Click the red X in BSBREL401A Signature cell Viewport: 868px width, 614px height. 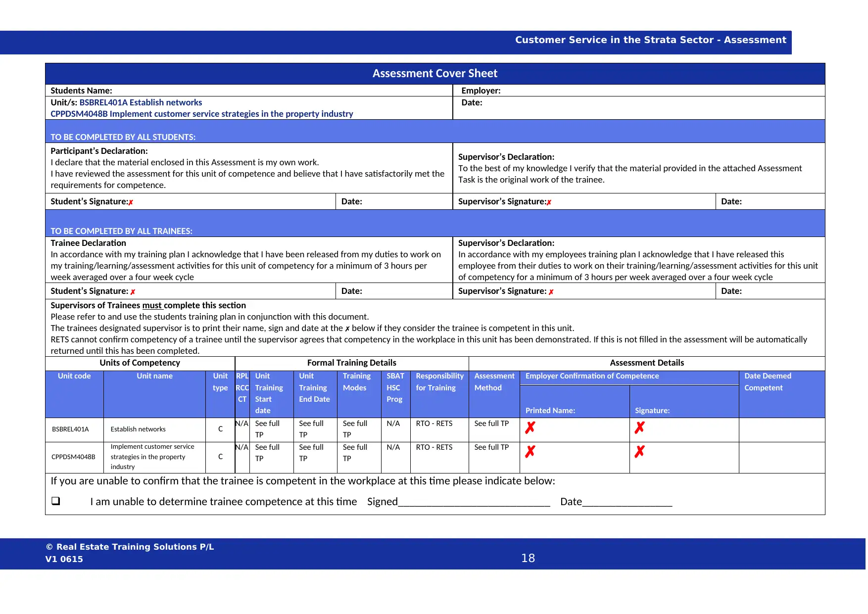pyautogui.click(x=639, y=427)
